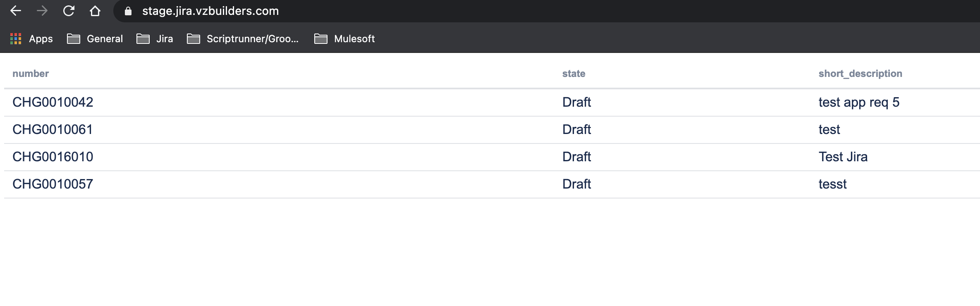Select change number CHG0010061
Image resolution: width=980 pixels, height=306 pixels.
[53, 129]
